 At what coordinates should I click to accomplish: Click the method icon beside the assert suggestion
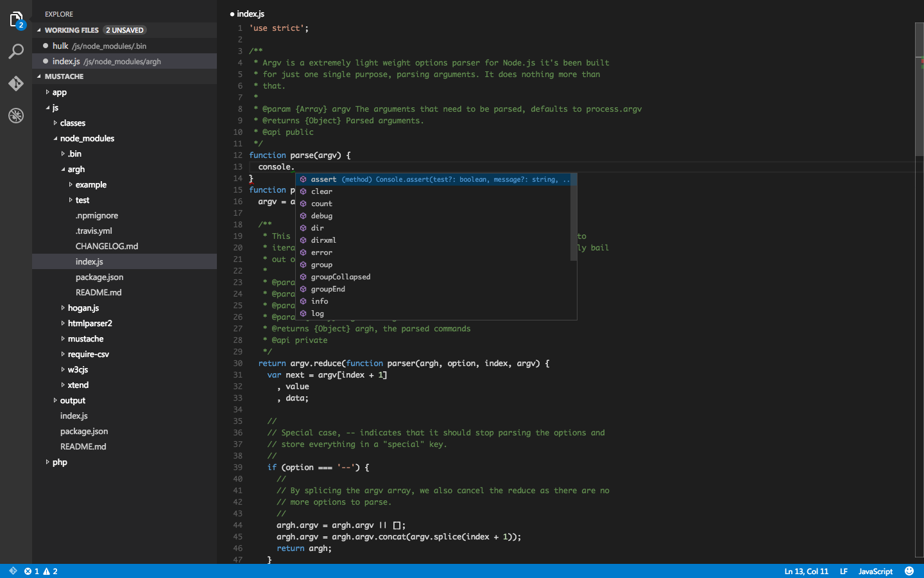click(x=303, y=179)
